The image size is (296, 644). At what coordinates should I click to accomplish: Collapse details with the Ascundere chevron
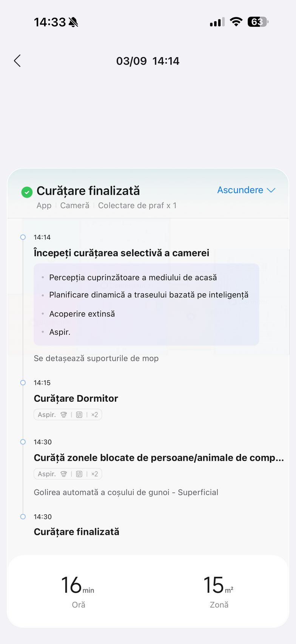click(271, 190)
